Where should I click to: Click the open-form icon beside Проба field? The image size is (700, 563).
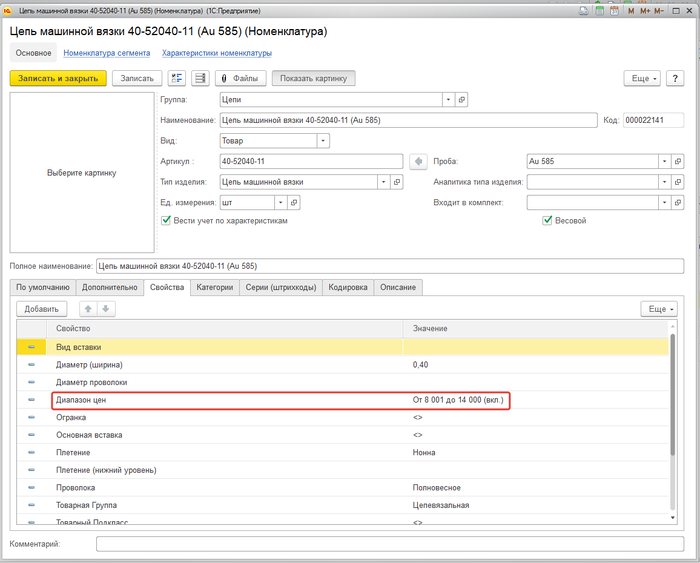coord(679,161)
